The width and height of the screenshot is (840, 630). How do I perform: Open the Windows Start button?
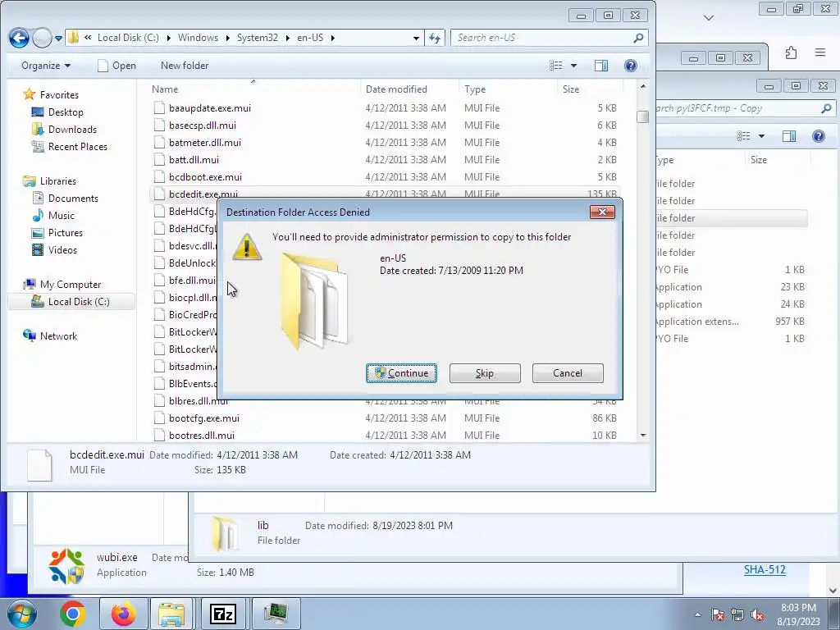22,614
